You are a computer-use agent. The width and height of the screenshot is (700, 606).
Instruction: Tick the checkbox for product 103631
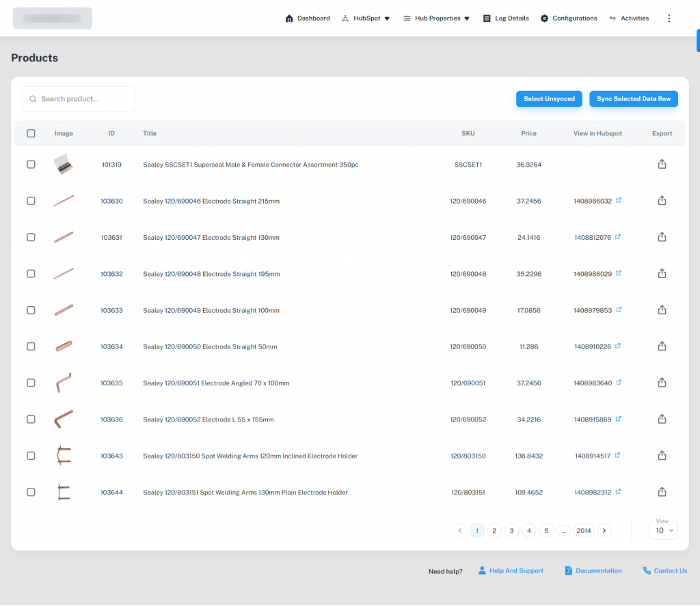[x=31, y=237]
